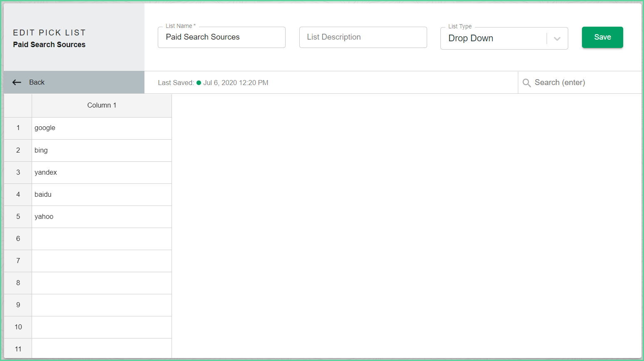Image resolution: width=644 pixels, height=361 pixels.
Task: Click the search magnifier icon
Action: [x=527, y=83]
